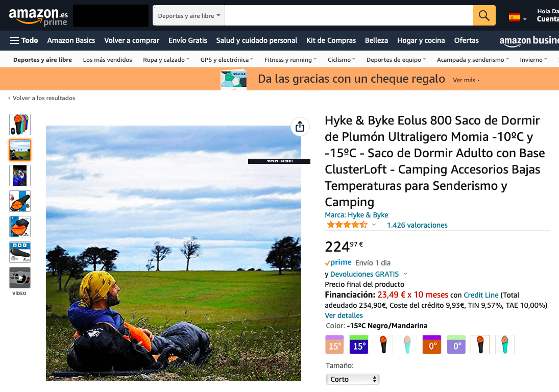This screenshot has height=392, width=559.
Task: Click into the main search input field
Action: click(349, 15)
